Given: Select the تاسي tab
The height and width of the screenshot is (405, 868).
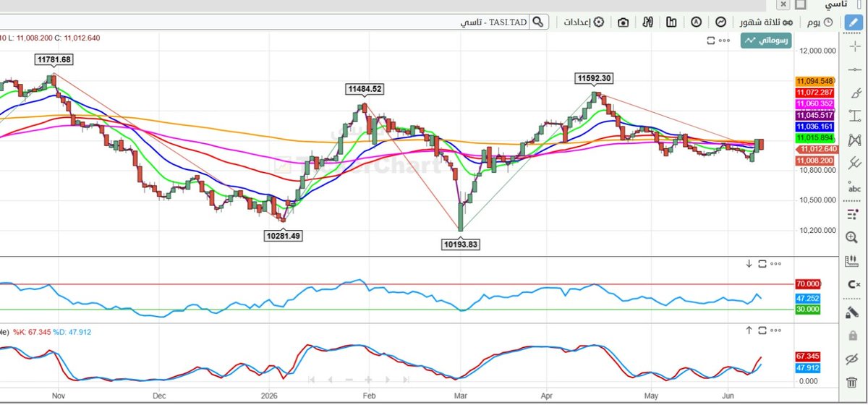Looking at the screenshot, I should pyautogui.click(x=835, y=4).
